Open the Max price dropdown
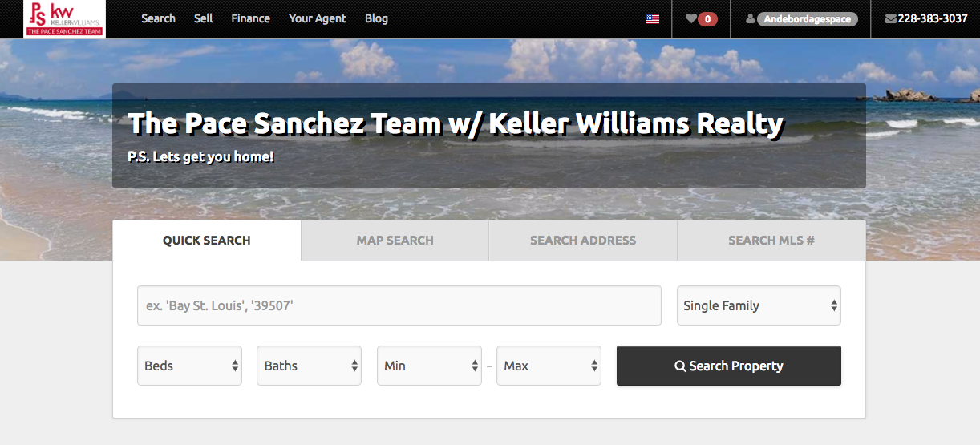 click(549, 366)
